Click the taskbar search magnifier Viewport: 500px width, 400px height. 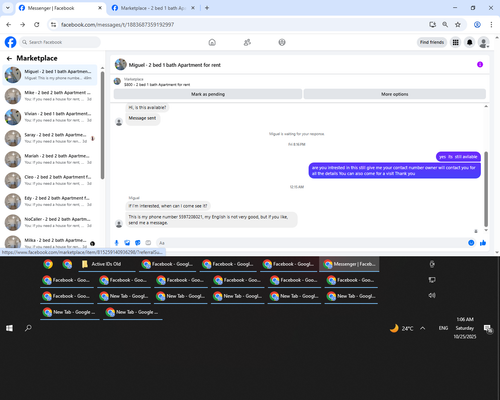[28, 328]
